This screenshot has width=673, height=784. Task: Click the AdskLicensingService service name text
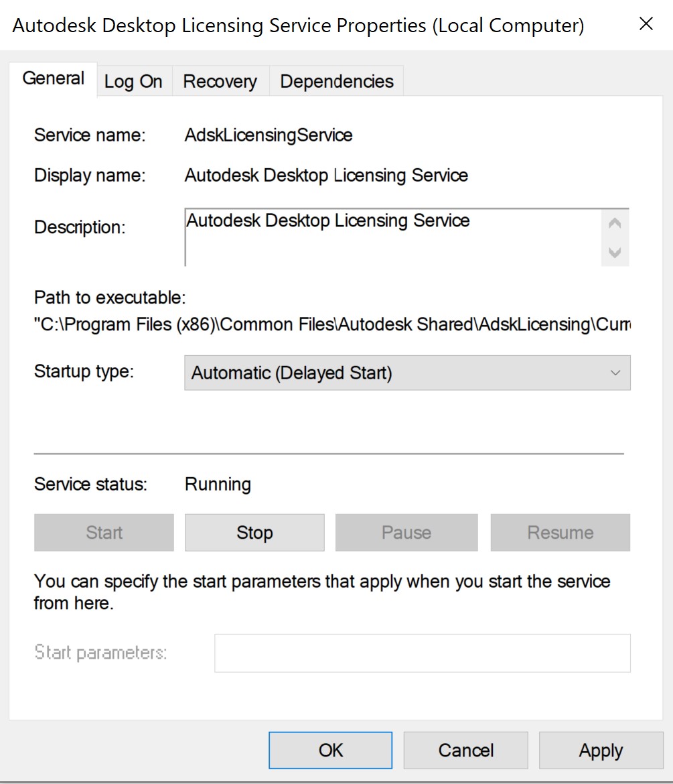(x=269, y=135)
